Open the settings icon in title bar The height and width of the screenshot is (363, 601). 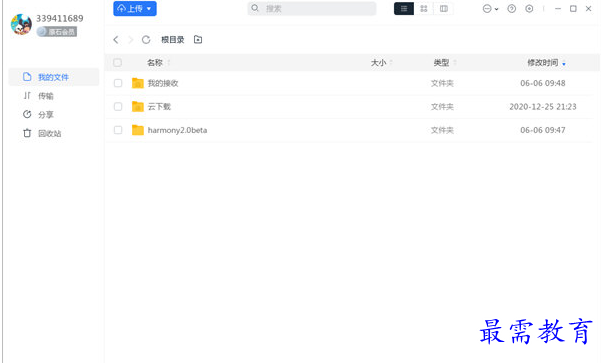coord(529,8)
